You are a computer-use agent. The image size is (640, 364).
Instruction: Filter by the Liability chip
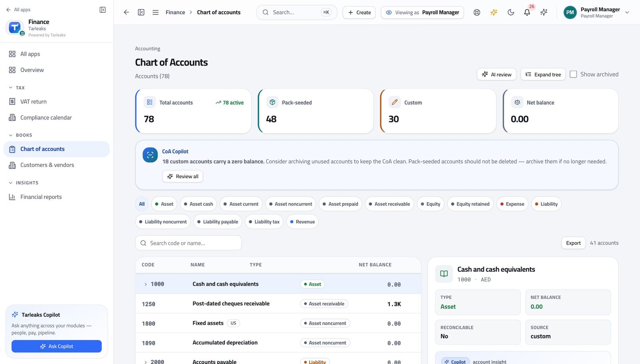click(x=546, y=204)
